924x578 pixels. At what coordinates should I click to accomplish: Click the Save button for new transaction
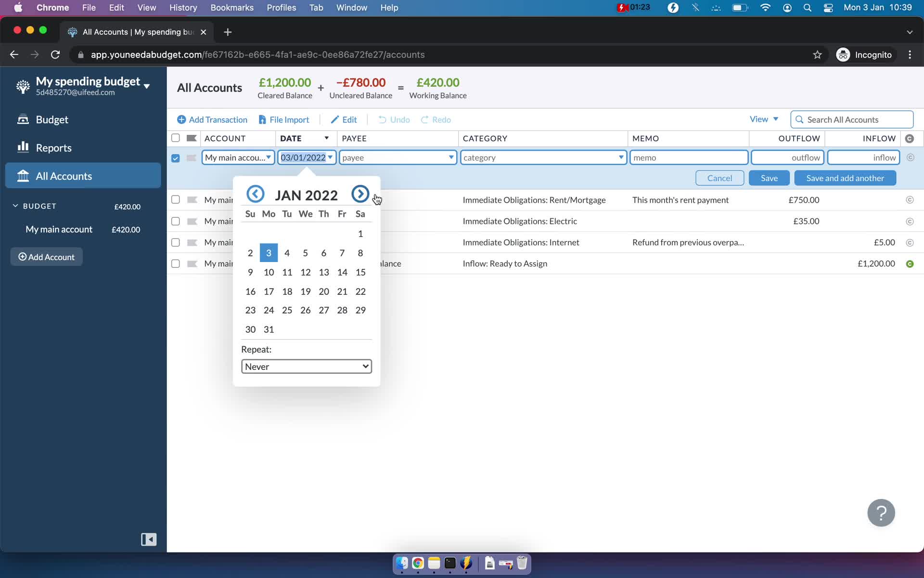(x=770, y=178)
